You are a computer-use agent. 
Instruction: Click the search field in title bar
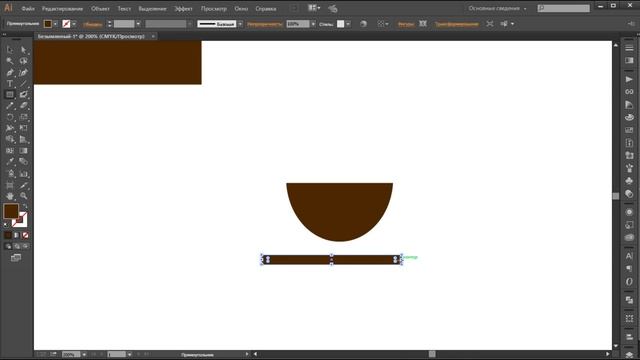point(564,8)
